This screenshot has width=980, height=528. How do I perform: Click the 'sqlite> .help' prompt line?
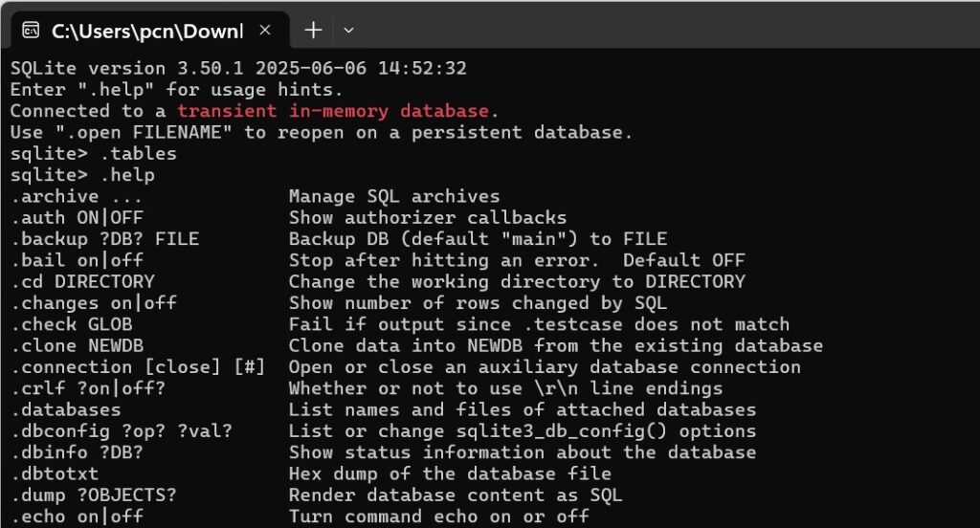click(x=82, y=175)
